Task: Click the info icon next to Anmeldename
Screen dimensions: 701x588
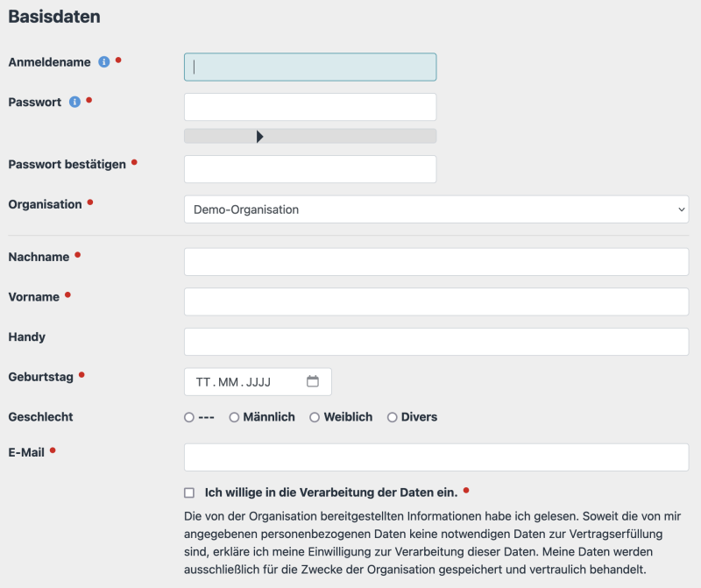Action: (x=103, y=61)
